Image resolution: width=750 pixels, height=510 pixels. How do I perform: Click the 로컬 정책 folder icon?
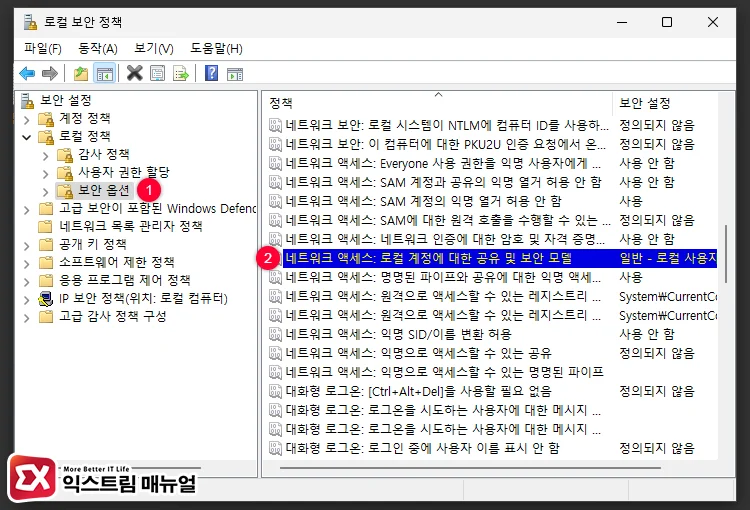click(46, 137)
